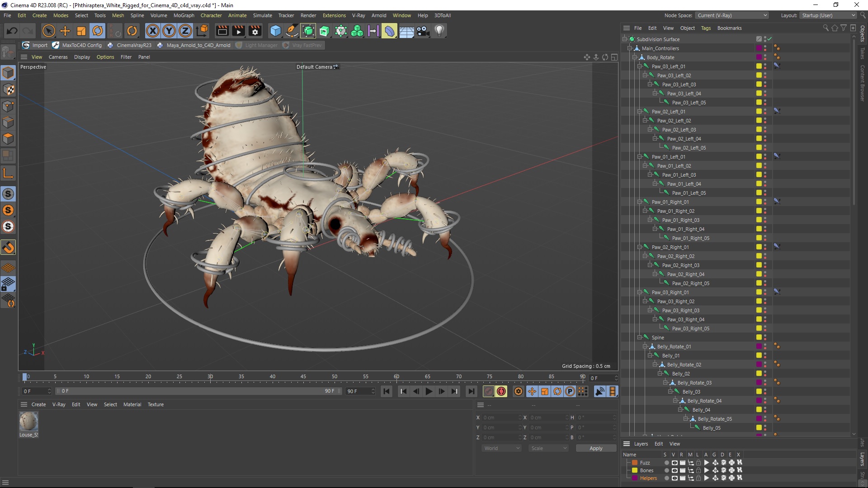Toggle Helpers layer visibility eye

point(674,478)
